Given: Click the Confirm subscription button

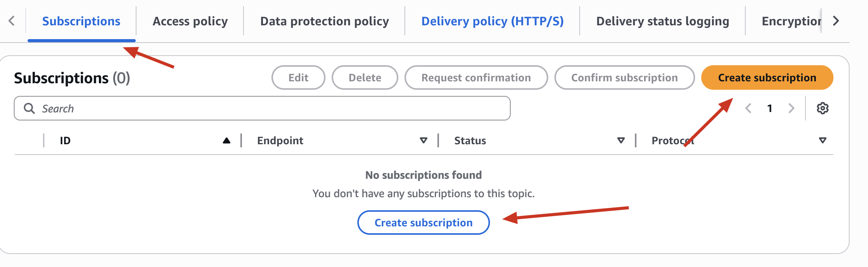Looking at the screenshot, I should point(625,77).
